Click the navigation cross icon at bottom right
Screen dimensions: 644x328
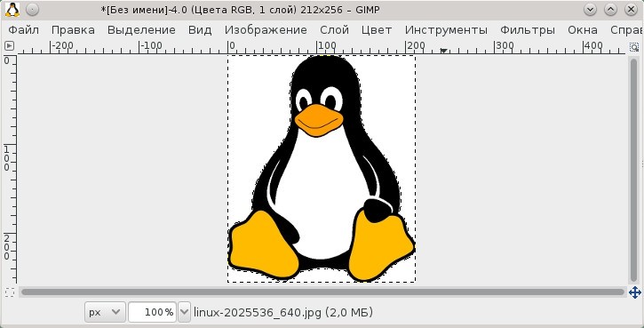[635, 292]
